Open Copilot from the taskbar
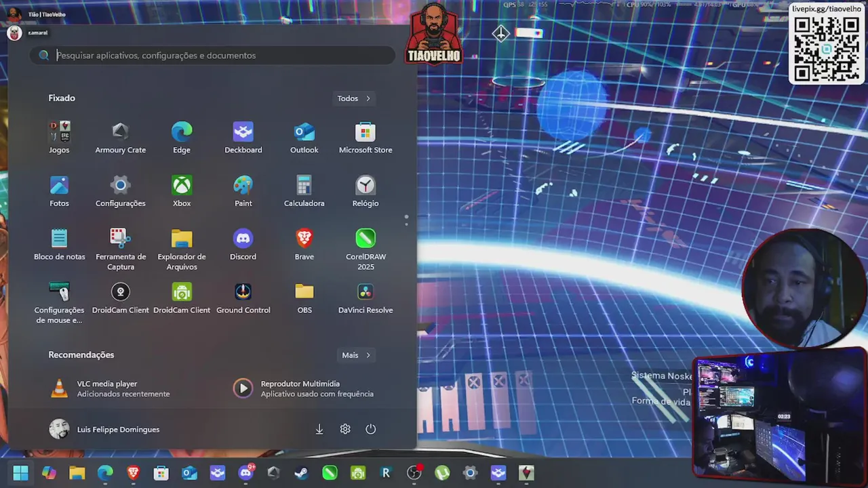Screen dimensions: 868x488 [x=49, y=472]
